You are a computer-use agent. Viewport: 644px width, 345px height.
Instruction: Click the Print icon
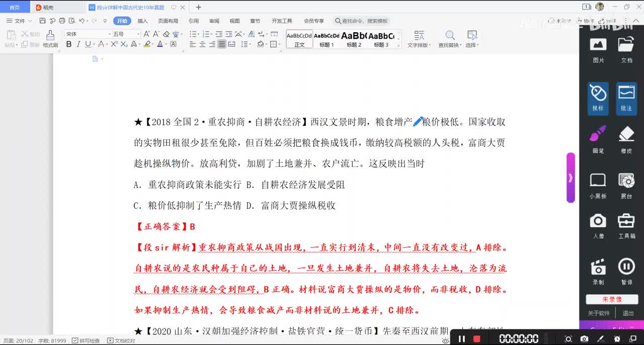click(62, 21)
